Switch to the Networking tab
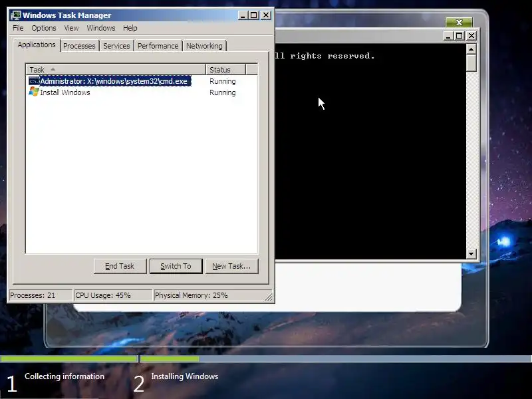 point(204,46)
